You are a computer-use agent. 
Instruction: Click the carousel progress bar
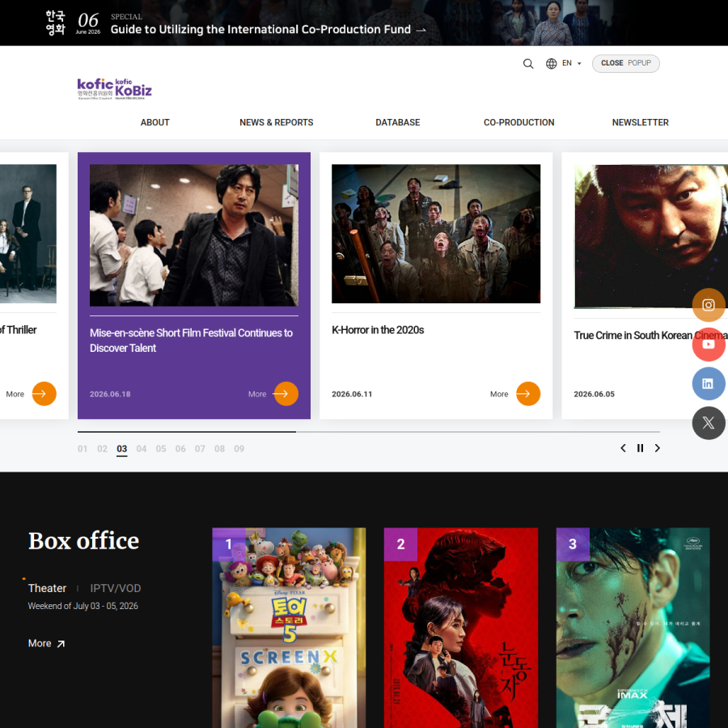[369, 432]
